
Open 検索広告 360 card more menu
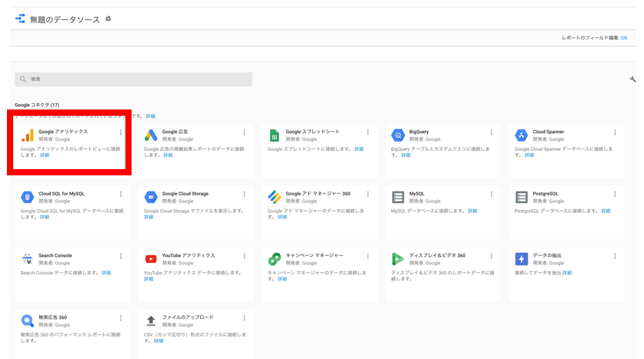(x=120, y=318)
